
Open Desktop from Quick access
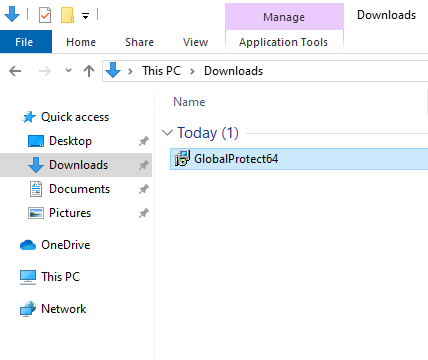pyautogui.click(x=70, y=141)
